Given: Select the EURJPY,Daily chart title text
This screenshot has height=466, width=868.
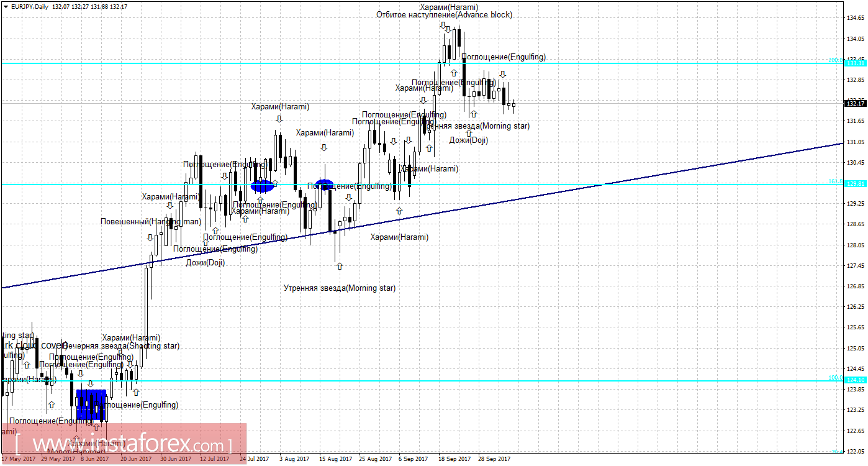Looking at the screenshot, I should (x=30, y=6).
